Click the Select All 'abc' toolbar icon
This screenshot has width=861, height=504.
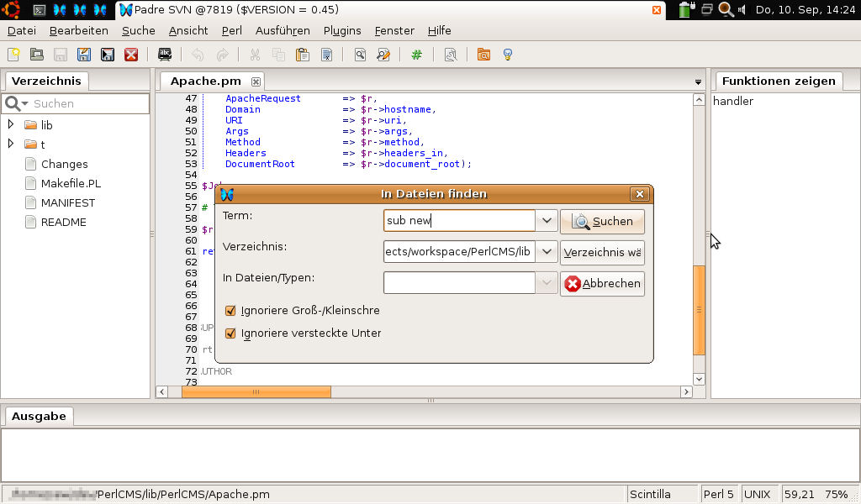[x=165, y=55]
